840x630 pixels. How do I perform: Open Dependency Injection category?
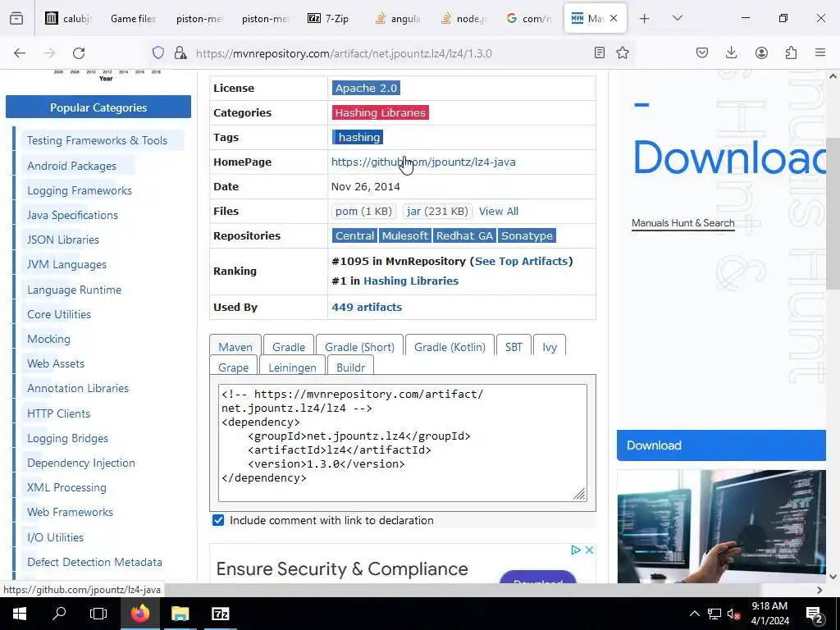81,463
